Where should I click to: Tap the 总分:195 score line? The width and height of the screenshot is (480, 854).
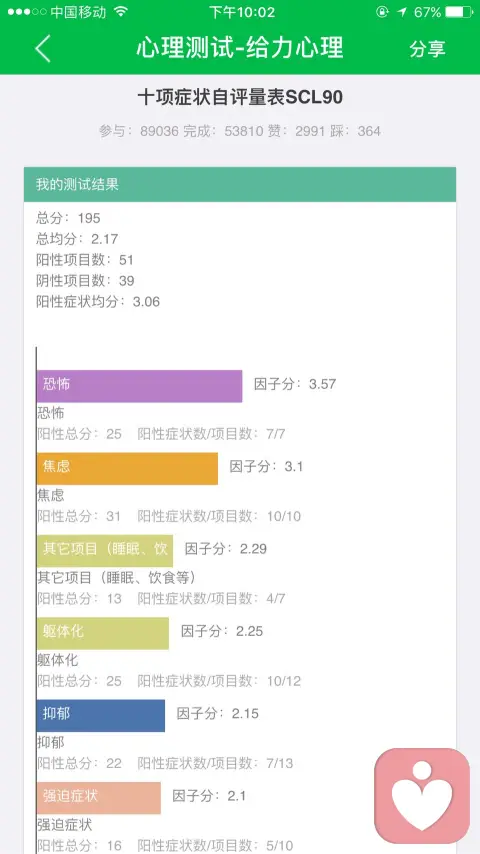click(69, 218)
